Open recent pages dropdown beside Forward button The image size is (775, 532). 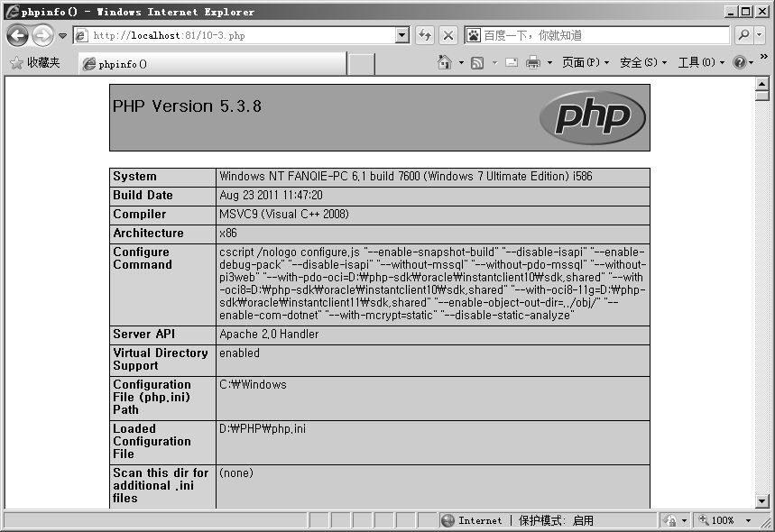tap(62, 35)
